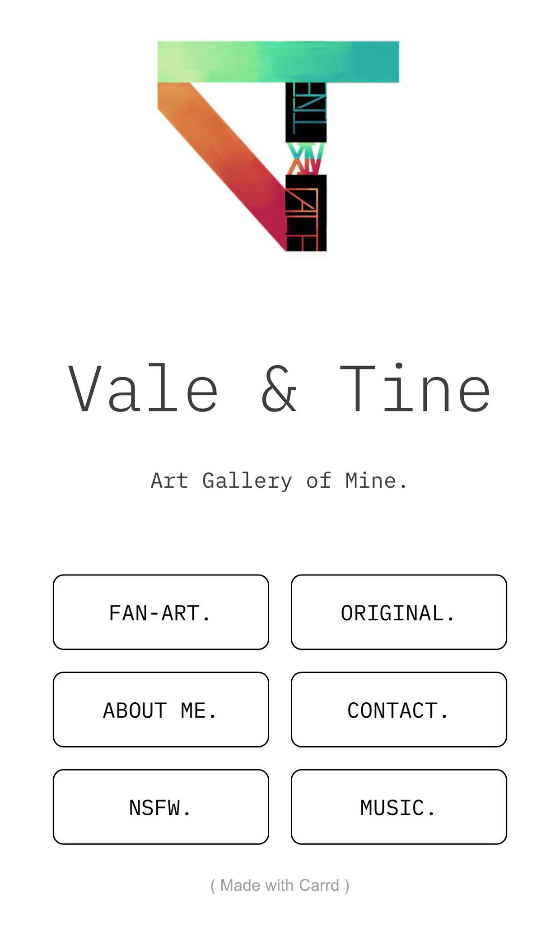Click the word Carrd in the footer
The height and width of the screenshot is (925, 560).
pos(319,885)
